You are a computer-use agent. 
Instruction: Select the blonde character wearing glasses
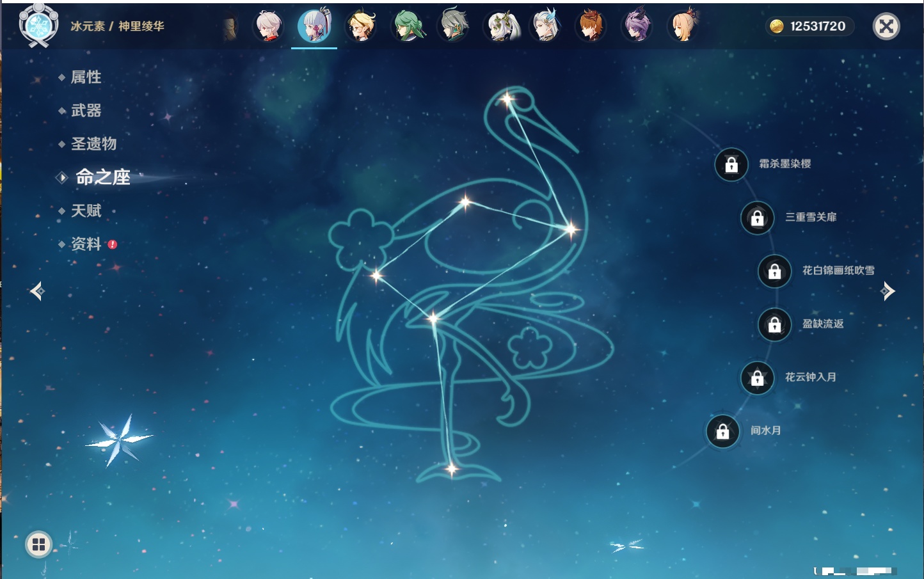click(x=361, y=26)
